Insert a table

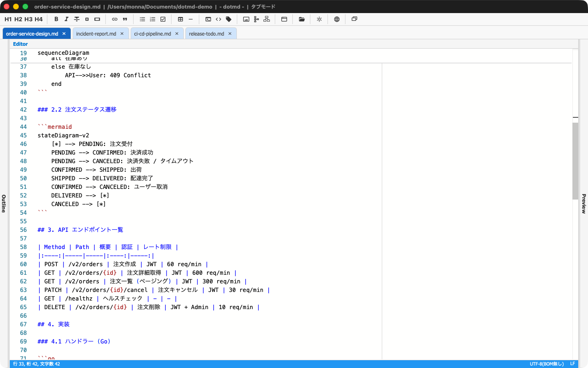(x=180, y=19)
